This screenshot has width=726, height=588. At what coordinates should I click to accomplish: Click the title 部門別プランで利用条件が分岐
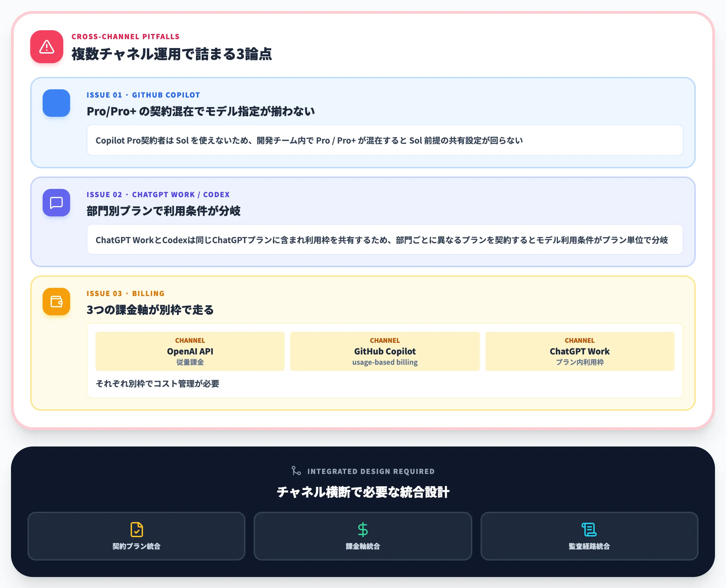click(164, 211)
